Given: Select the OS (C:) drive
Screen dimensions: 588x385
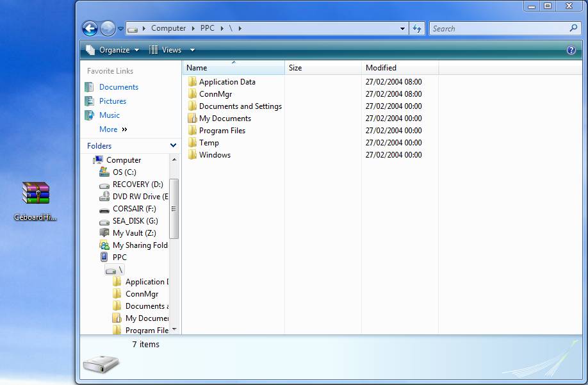Looking at the screenshot, I should click(124, 172).
